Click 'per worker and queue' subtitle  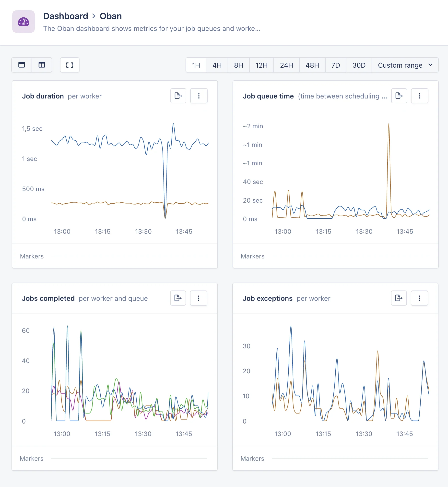[113, 299]
